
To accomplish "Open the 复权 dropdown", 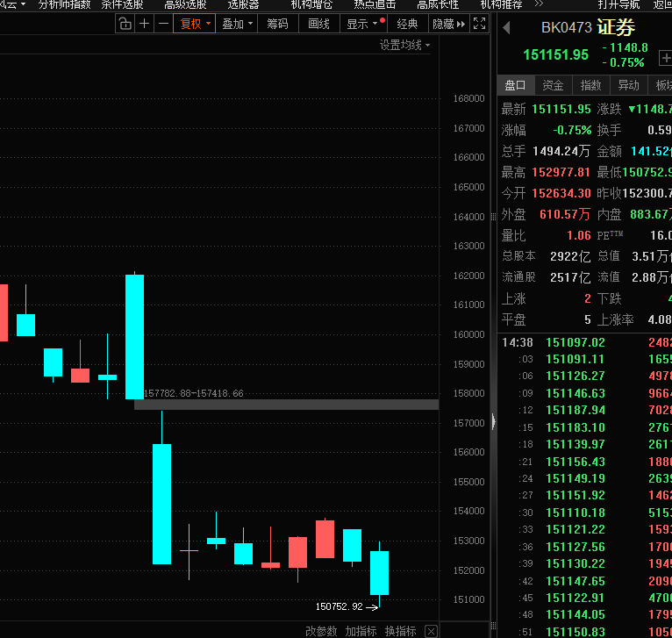I will 195,24.
